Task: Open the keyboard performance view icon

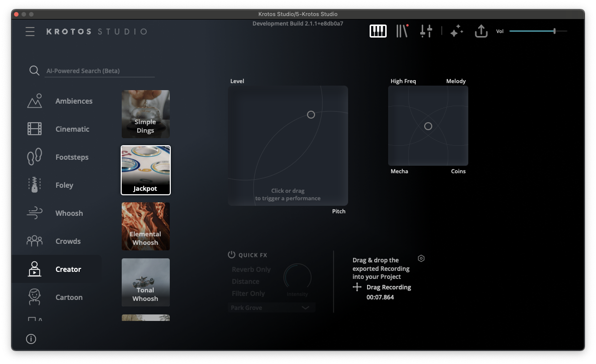Action: (x=378, y=31)
